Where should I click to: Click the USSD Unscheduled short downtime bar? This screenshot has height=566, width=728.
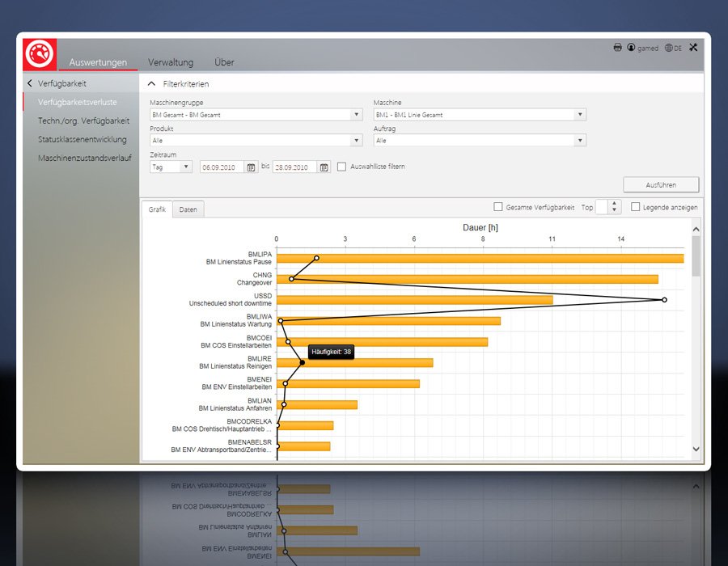click(x=415, y=300)
